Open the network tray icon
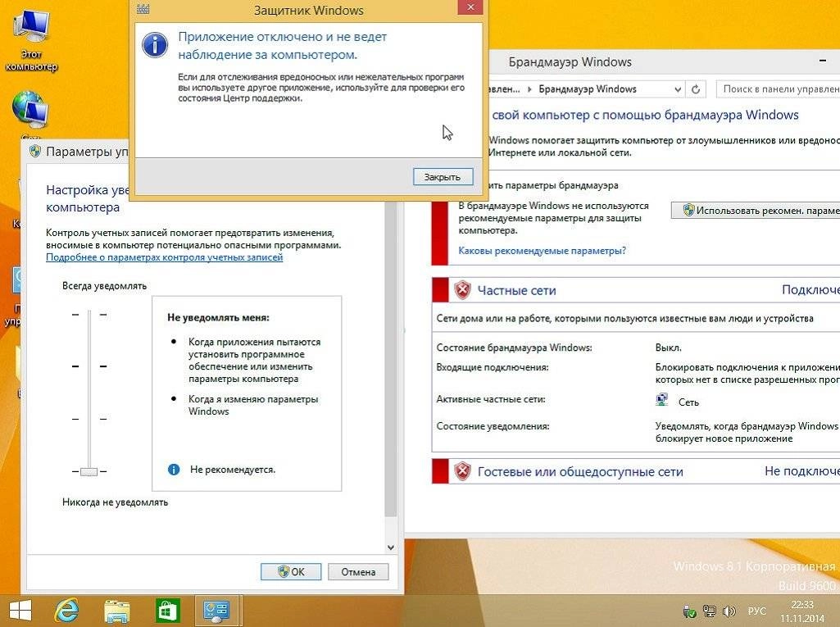 [x=709, y=611]
